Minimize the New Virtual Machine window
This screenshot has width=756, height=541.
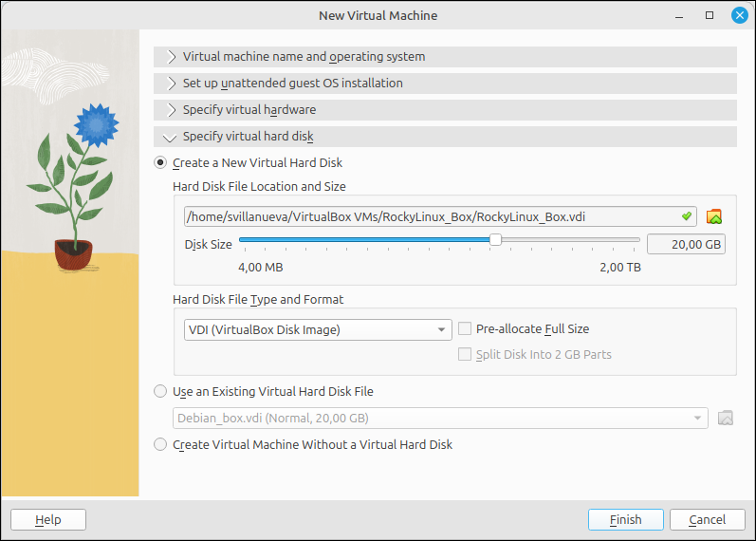pyautogui.click(x=679, y=15)
